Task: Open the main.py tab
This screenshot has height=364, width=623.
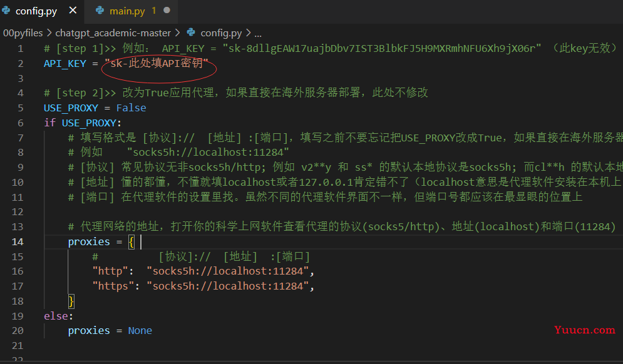Action: coord(127,11)
